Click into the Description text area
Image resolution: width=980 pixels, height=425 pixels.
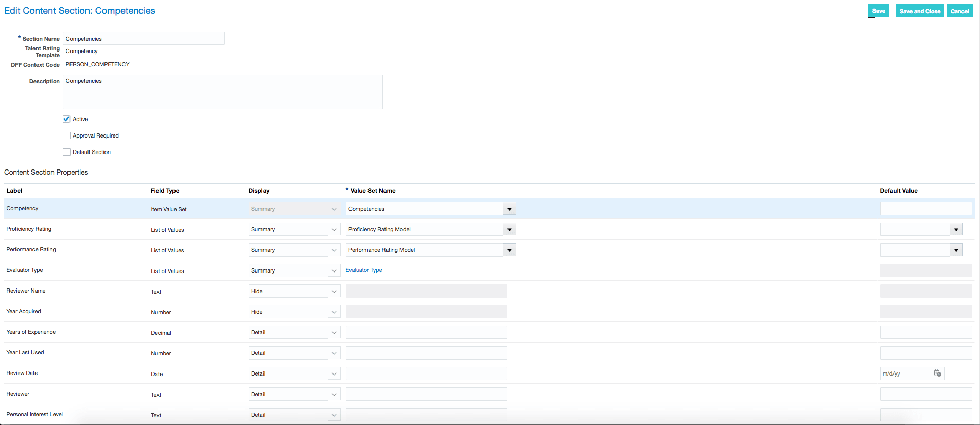[x=223, y=92]
